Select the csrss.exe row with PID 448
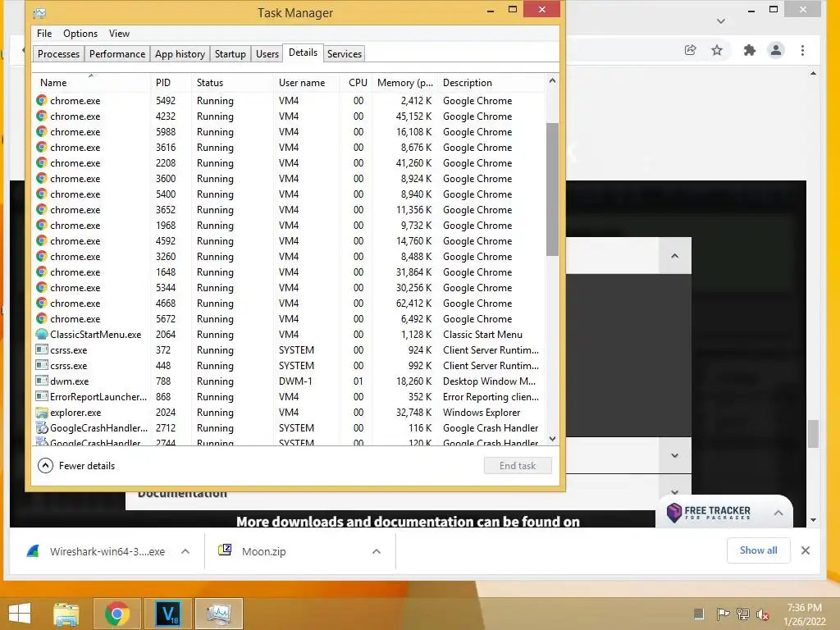The image size is (840, 630). 290,365
